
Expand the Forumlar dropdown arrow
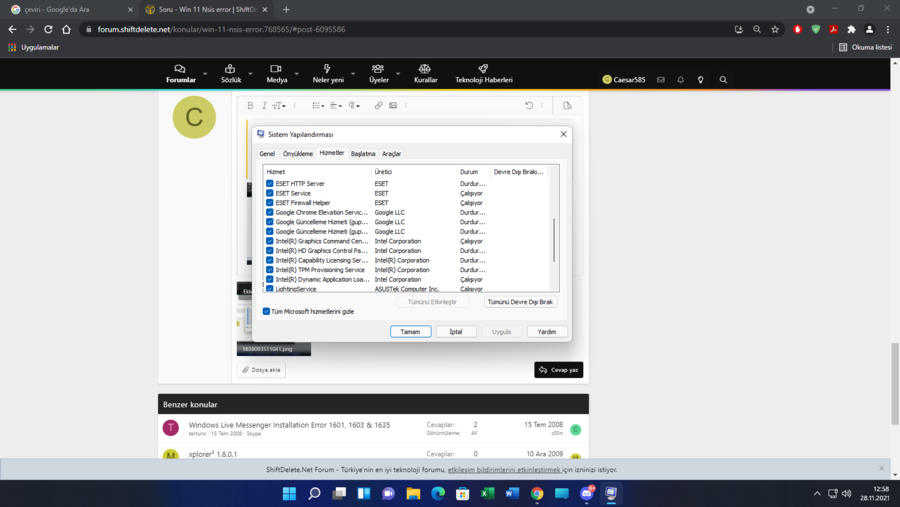pos(205,73)
